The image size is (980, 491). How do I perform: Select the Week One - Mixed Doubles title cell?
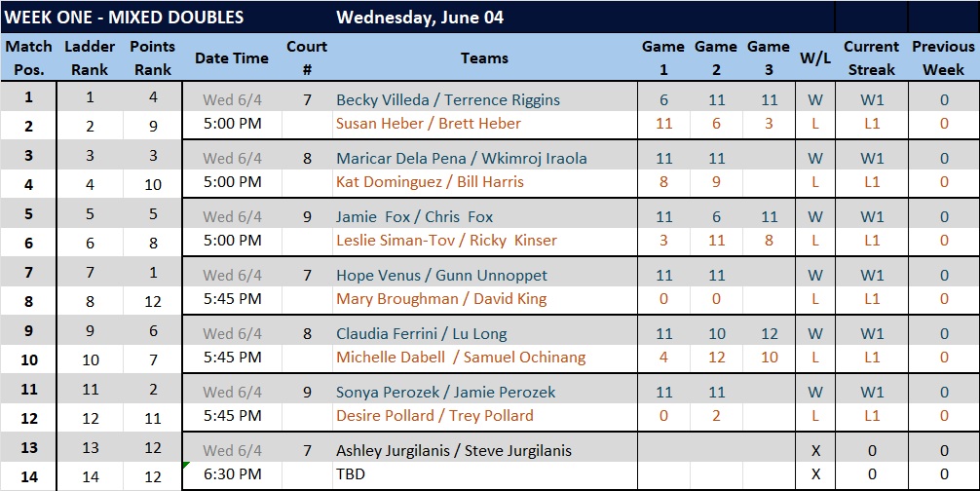[x=124, y=18]
